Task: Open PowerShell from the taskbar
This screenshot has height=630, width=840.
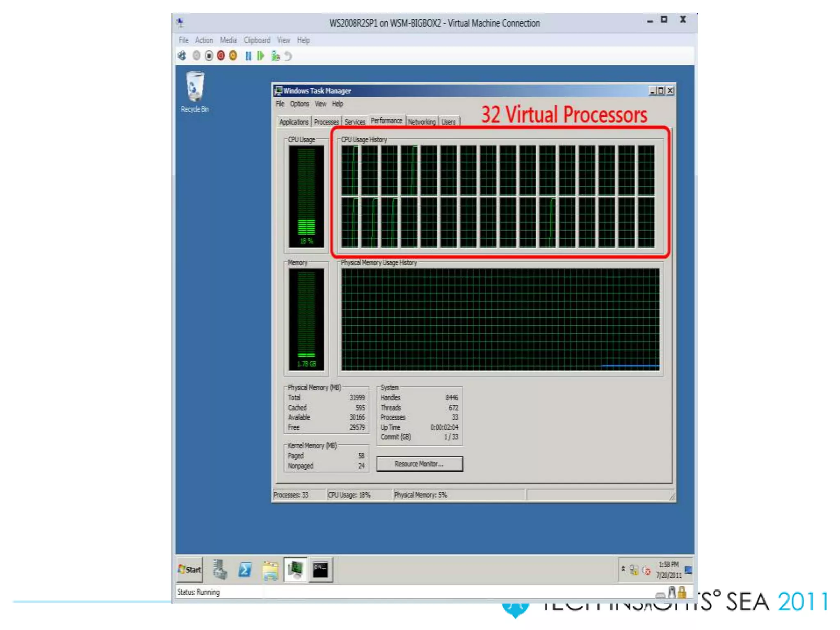Action: coord(245,570)
